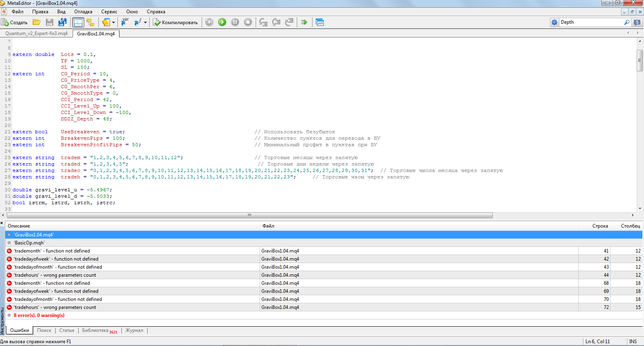Click the Компилировать button

point(175,23)
